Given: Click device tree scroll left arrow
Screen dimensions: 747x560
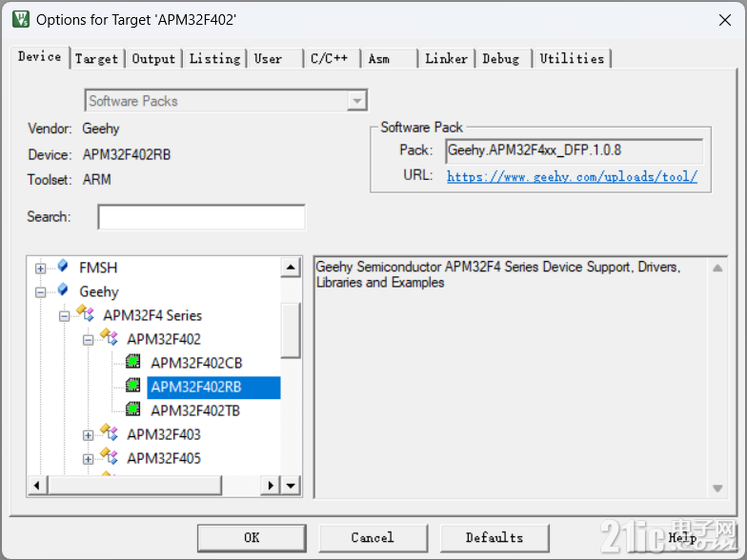Looking at the screenshot, I should (37, 486).
